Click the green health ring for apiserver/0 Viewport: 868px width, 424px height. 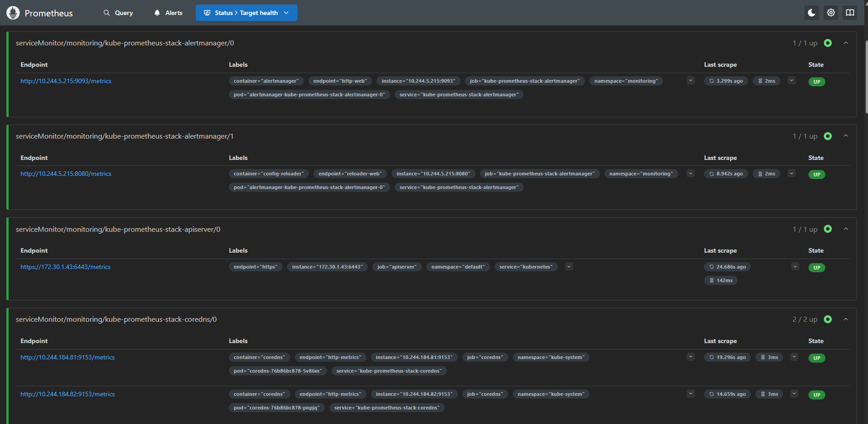(x=828, y=229)
